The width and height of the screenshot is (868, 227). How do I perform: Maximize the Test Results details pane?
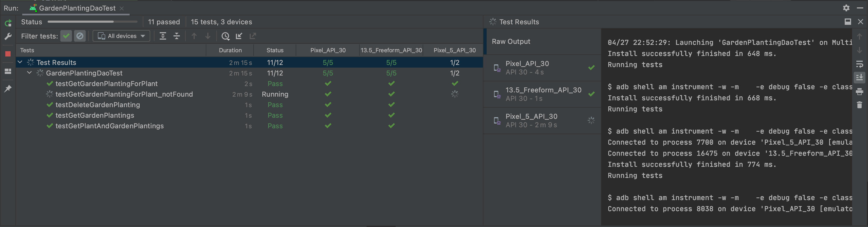coord(848,22)
